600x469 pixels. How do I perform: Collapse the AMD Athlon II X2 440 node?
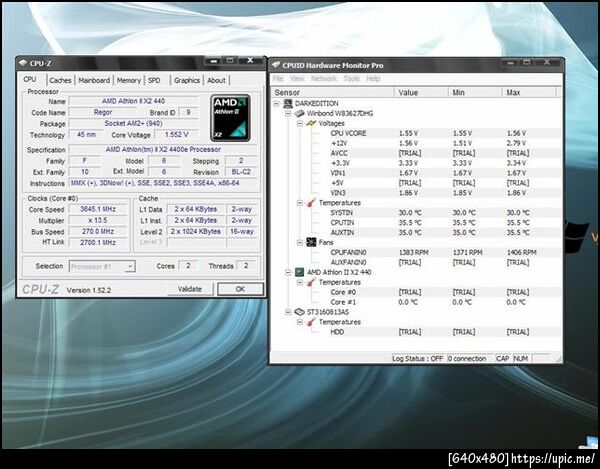288,272
